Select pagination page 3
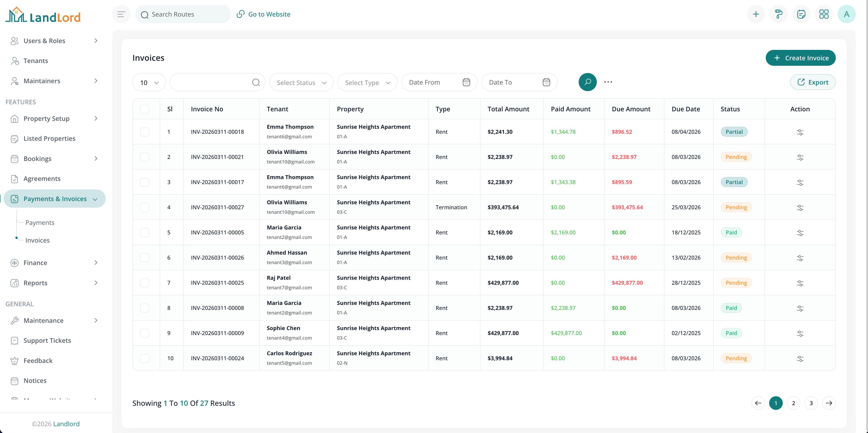This screenshot has height=433, width=868. (x=811, y=403)
